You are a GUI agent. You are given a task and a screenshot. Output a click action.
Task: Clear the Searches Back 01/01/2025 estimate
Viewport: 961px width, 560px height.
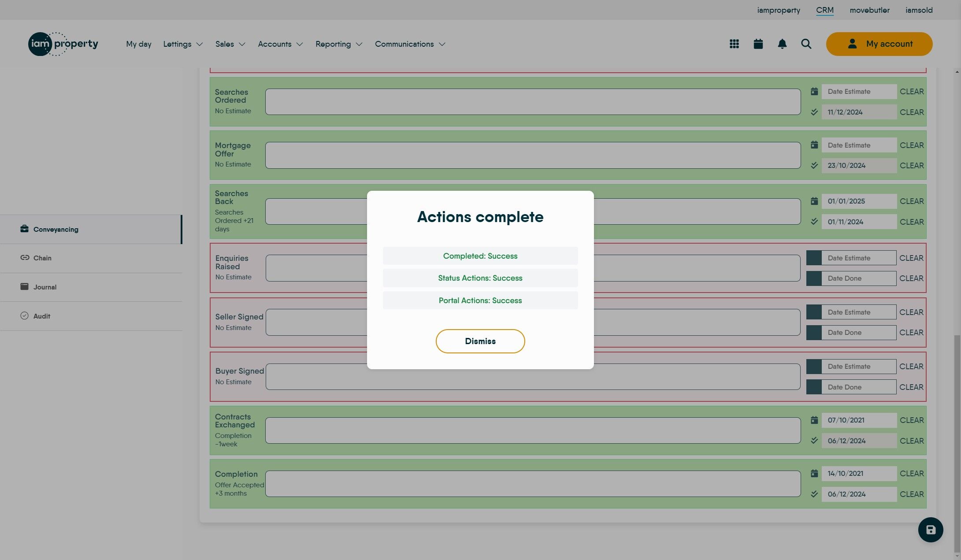point(911,201)
